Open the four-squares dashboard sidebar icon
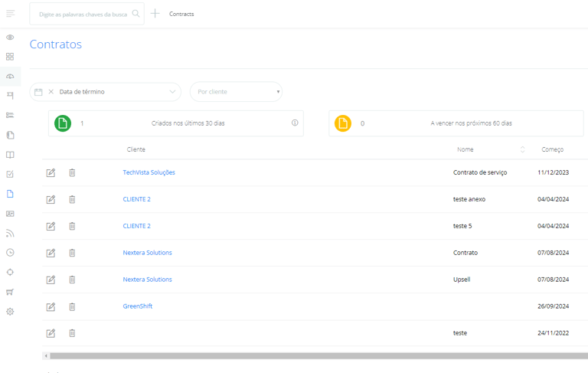The width and height of the screenshot is (588, 373). 10,57
